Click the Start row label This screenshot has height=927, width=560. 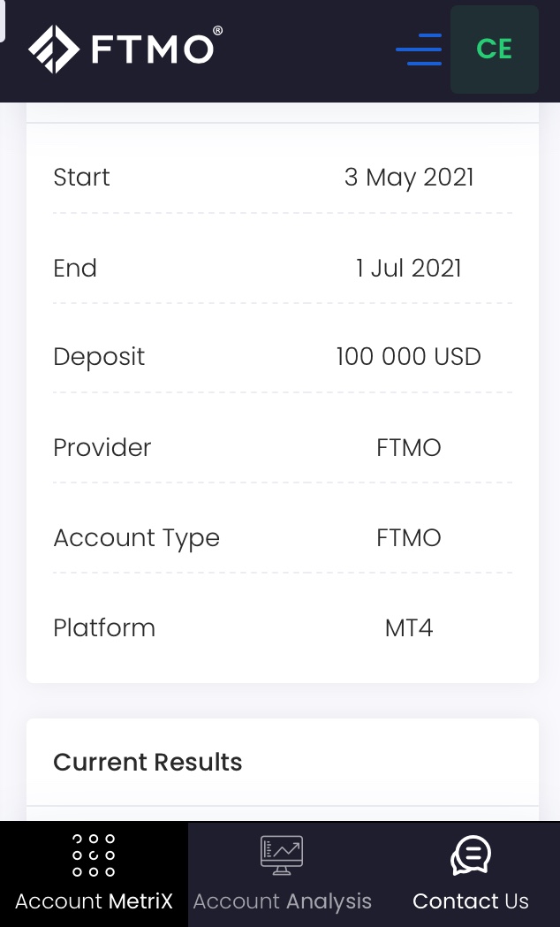[81, 178]
